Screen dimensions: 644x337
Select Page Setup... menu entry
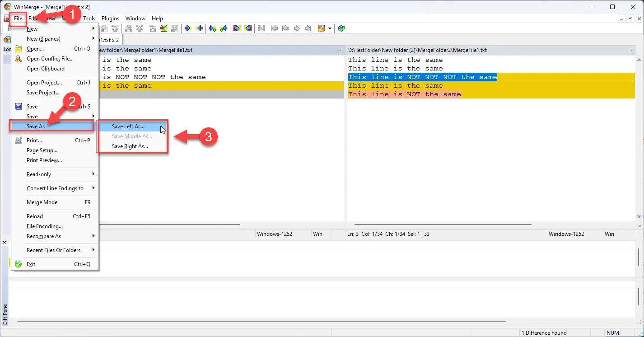55,150
